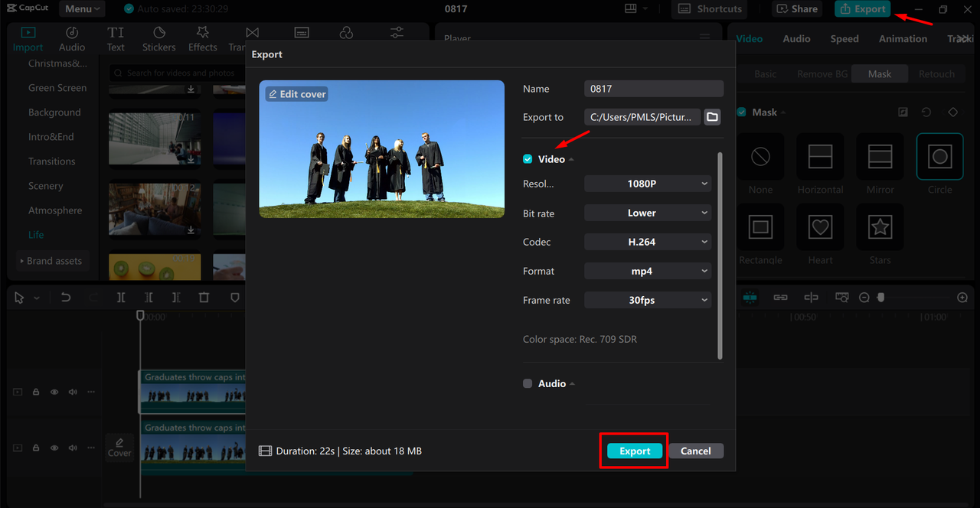The image size is (980, 508).
Task: Pick the Mirror mask shape
Action: pos(880,157)
